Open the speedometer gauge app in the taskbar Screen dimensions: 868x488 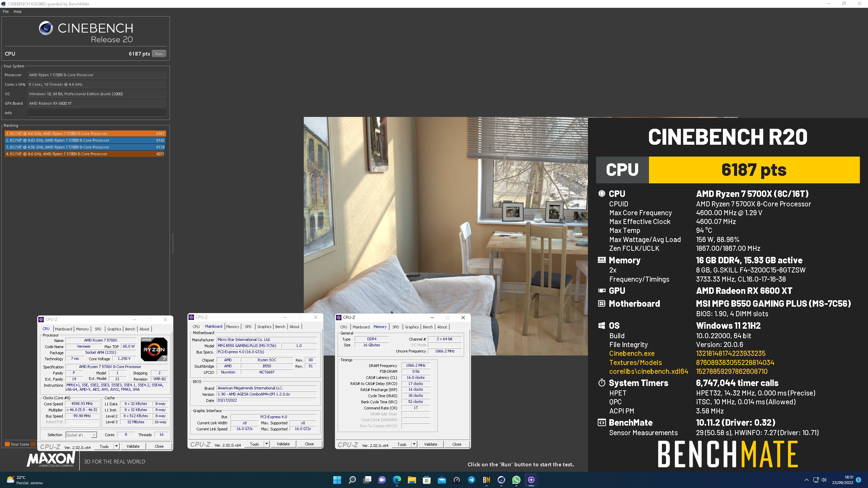[457, 480]
